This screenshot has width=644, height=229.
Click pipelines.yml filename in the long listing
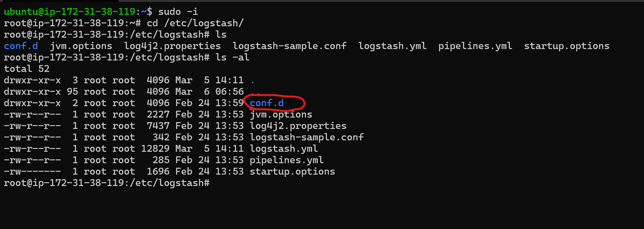coord(287,160)
